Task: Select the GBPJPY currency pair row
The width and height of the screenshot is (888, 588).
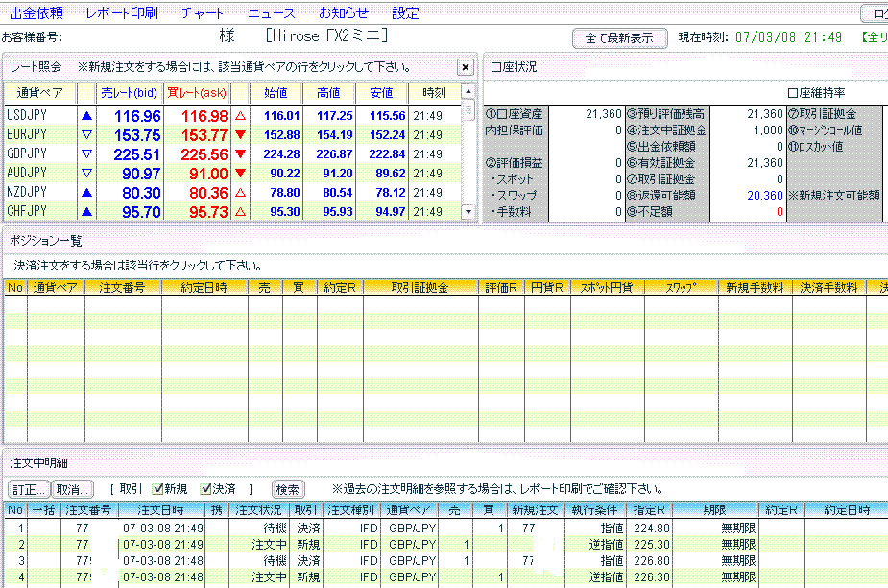Action: (x=232, y=153)
